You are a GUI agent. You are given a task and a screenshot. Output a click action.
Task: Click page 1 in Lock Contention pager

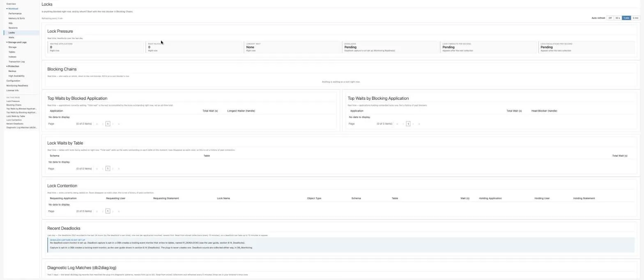108,211
